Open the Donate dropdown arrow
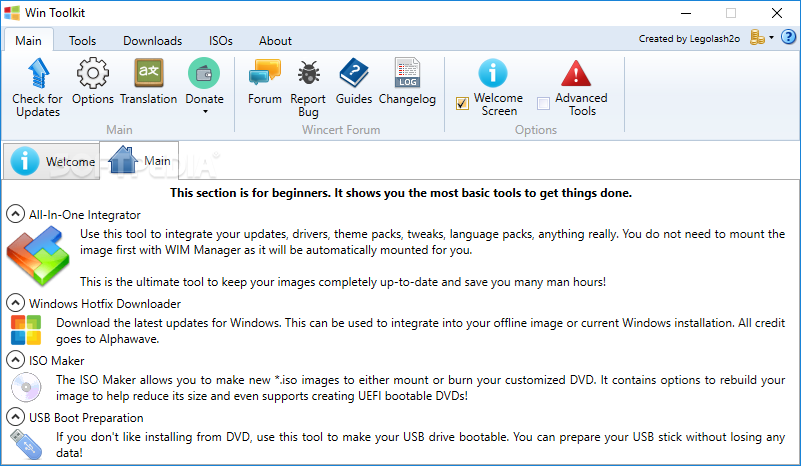This screenshot has width=801, height=466. (205, 111)
